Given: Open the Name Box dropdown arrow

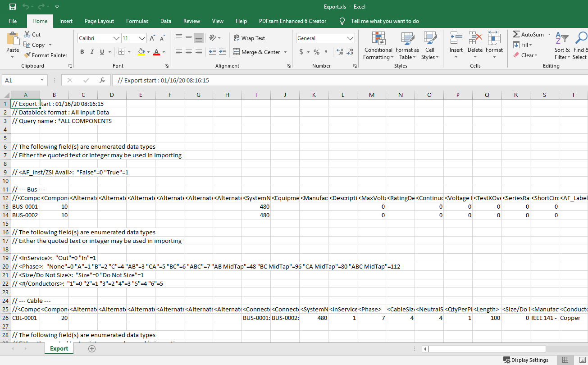Looking at the screenshot, I should click(x=42, y=80).
